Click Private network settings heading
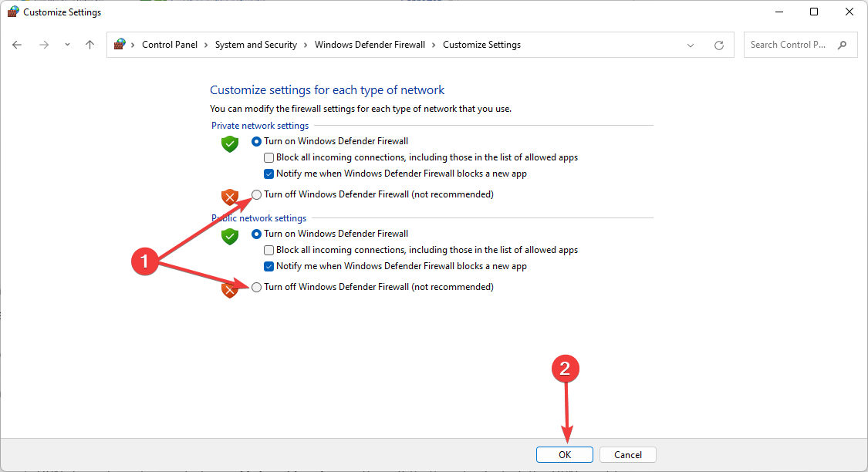 point(260,126)
